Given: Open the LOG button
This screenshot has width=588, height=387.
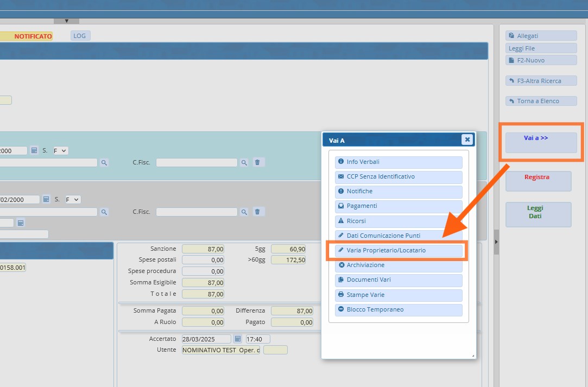Looking at the screenshot, I should tap(80, 36).
